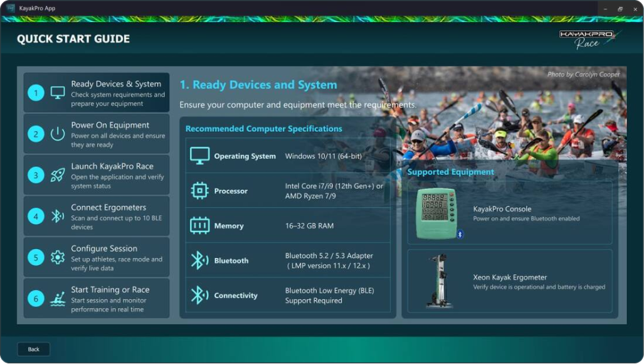Click the 'Support Required' text

[x=314, y=301]
